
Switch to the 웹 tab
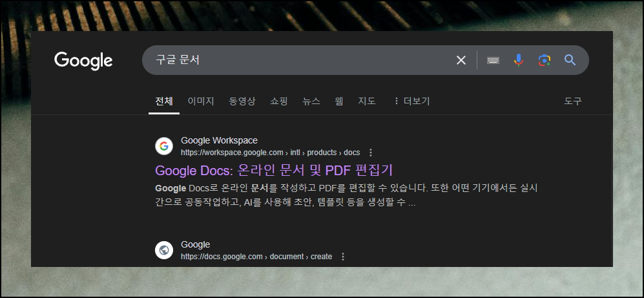point(339,101)
